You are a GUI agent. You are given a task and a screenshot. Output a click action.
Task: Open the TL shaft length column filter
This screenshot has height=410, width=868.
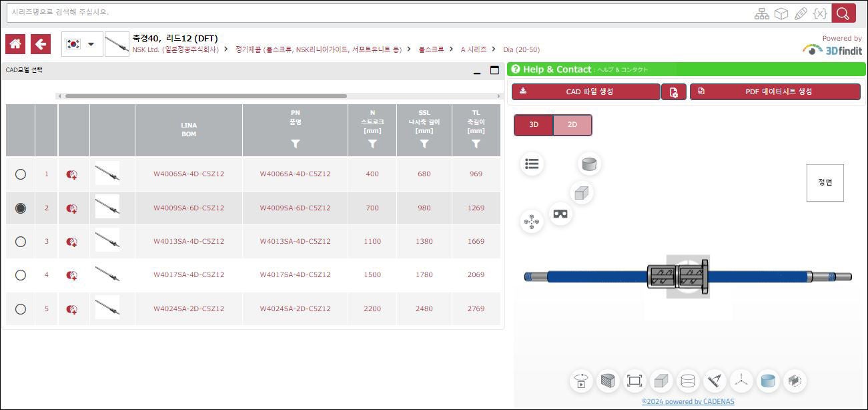point(476,144)
